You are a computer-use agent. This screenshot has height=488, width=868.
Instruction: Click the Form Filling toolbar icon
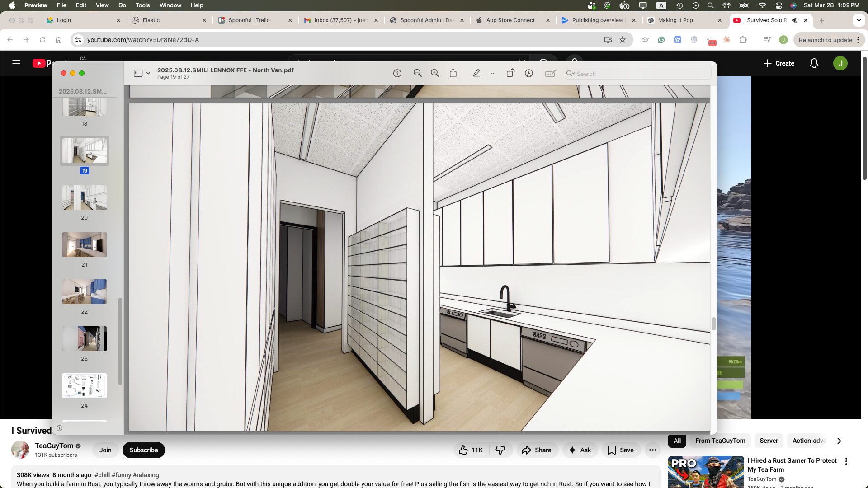tap(550, 73)
